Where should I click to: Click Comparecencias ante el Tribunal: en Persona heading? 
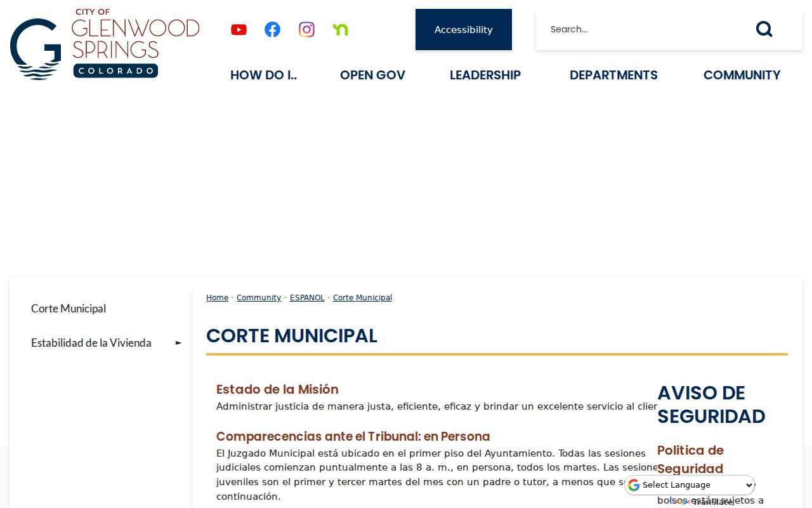(353, 436)
